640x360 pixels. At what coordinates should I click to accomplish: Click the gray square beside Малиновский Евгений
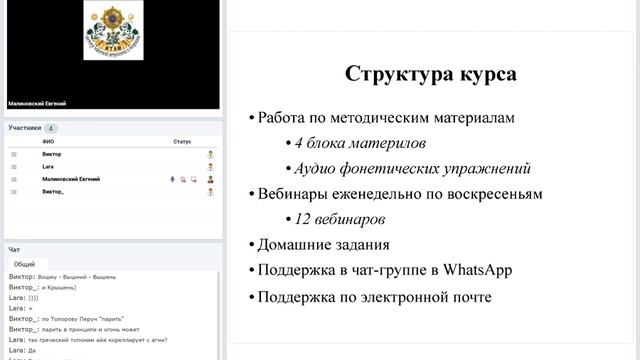point(14,179)
